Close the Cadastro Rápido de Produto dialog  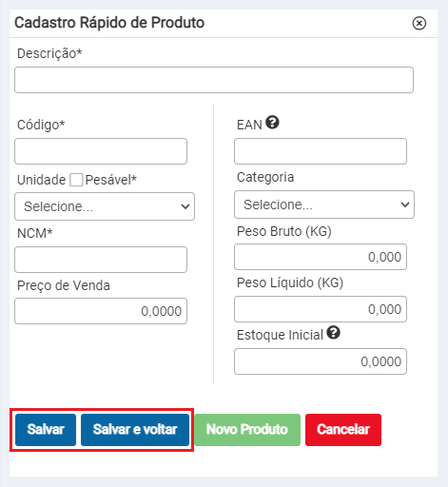419,23
